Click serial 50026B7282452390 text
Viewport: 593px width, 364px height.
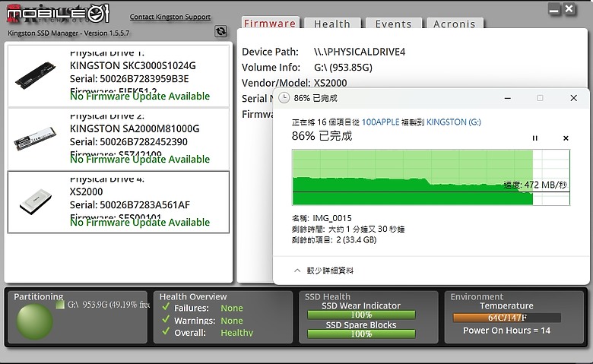point(144,142)
